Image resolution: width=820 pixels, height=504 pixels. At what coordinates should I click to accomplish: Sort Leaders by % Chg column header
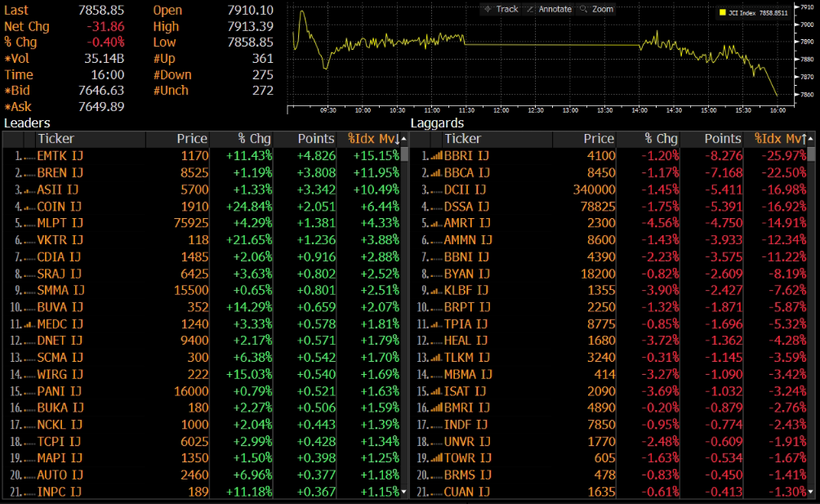click(241, 139)
